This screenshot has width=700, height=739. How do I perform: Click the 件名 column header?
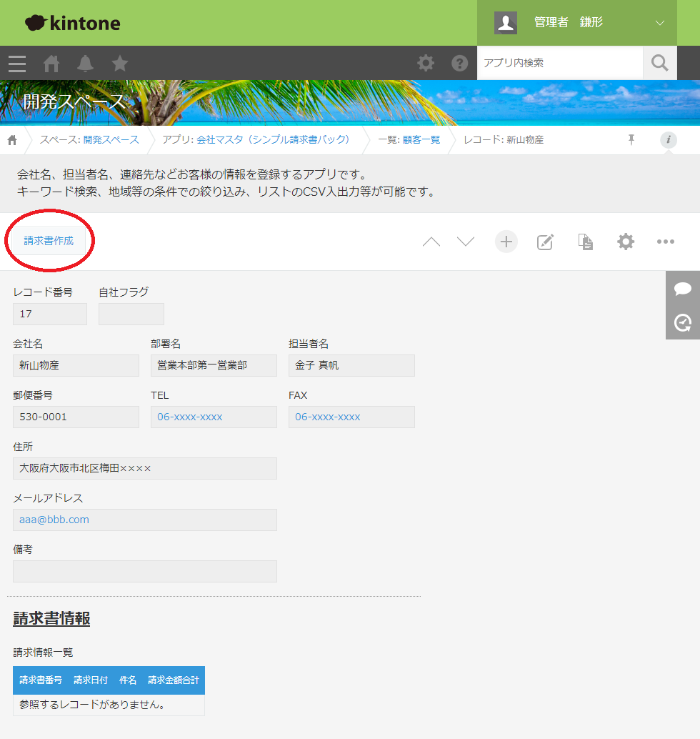click(128, 680)
